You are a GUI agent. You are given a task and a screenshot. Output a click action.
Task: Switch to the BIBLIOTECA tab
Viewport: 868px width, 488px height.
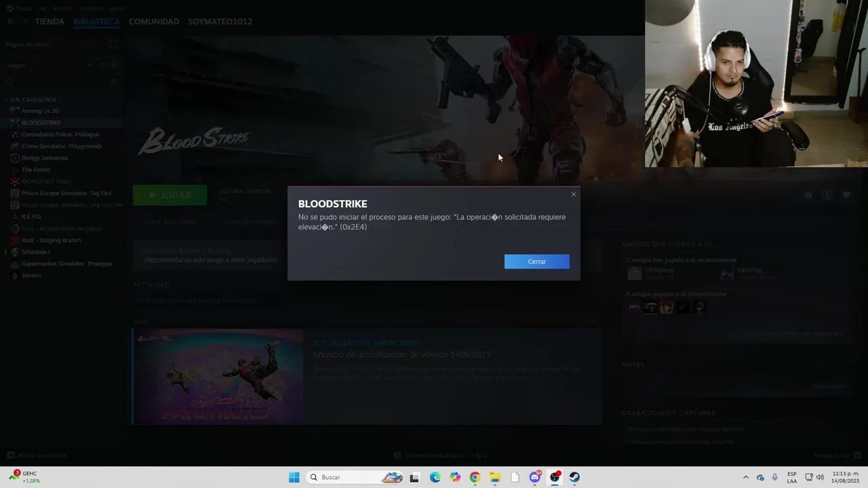(x=96, y=22)
